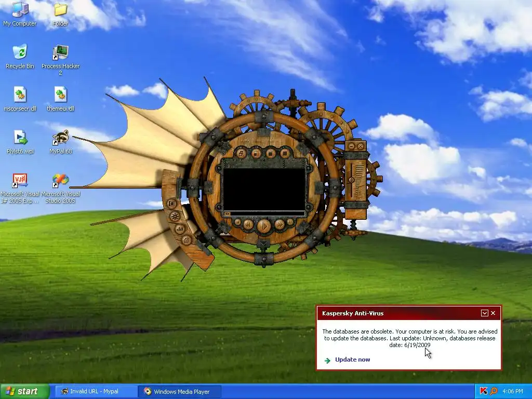The image size is (532, 399).
Task: Click the overlapping-squares return to full mode icon
Action: pyautogui.click(x=241, y=153)
